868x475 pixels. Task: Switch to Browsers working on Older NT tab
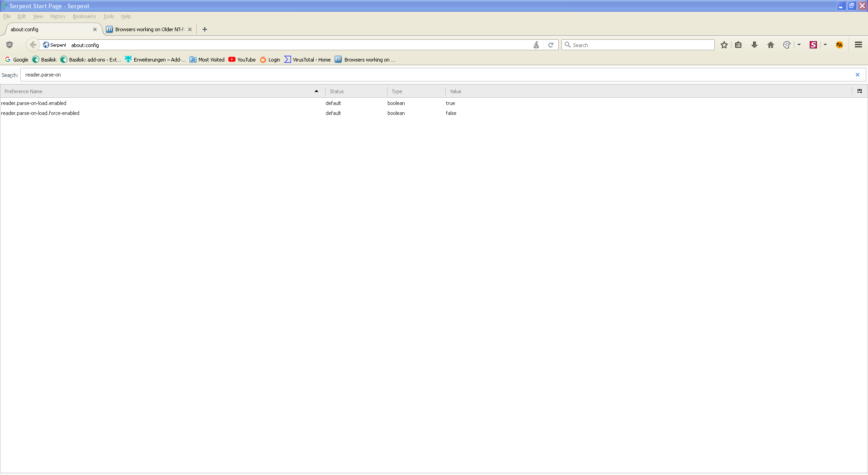tap(149, 29)
